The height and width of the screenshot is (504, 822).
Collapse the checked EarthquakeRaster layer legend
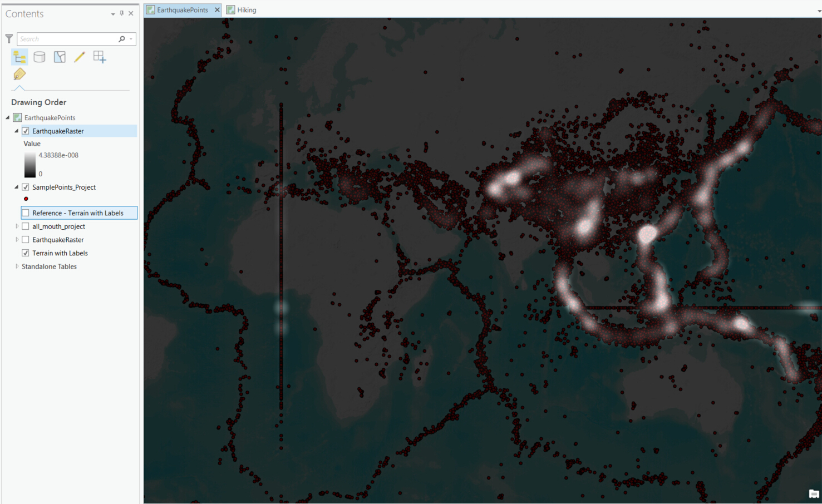[x=16, y=131]
